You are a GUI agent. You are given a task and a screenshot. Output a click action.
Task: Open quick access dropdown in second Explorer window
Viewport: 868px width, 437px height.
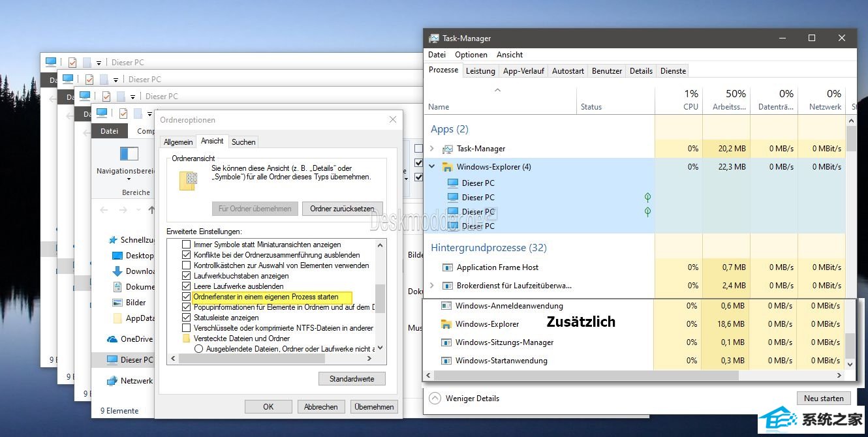[x=116, y=80]
